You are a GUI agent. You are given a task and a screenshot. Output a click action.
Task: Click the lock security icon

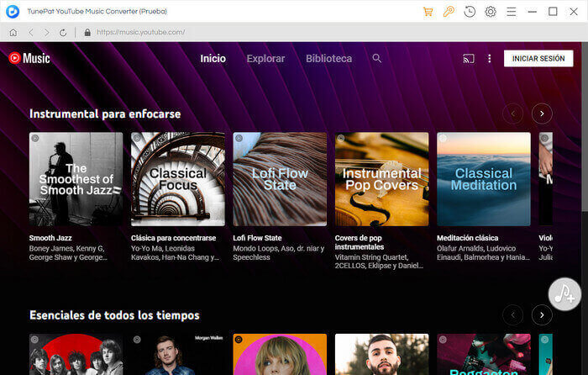click(x=87, y=32)
